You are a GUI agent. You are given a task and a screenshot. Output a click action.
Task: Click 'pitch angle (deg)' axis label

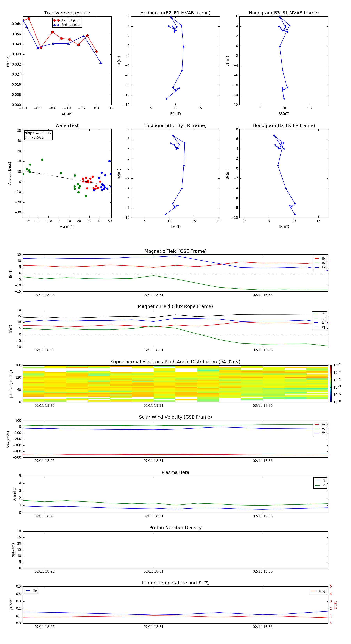(x=11, y=384)
